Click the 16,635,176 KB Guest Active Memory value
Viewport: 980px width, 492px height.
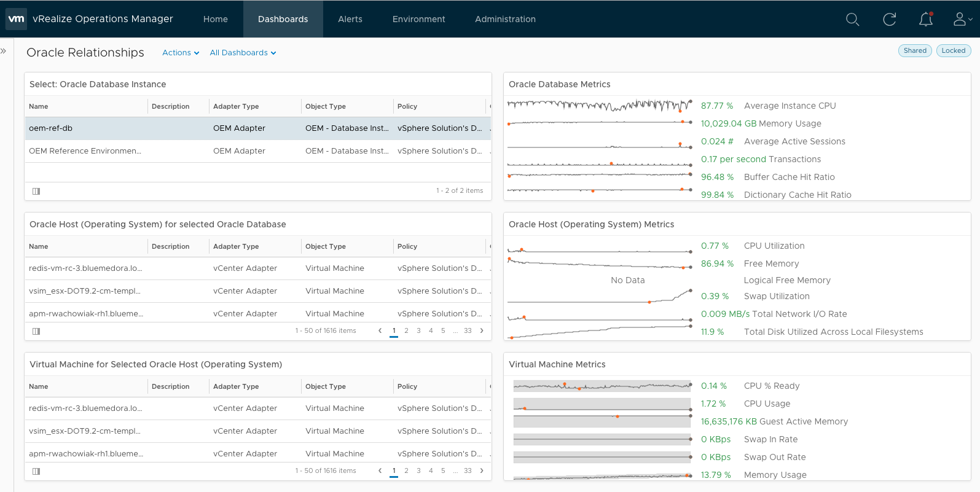pos(729,421)
